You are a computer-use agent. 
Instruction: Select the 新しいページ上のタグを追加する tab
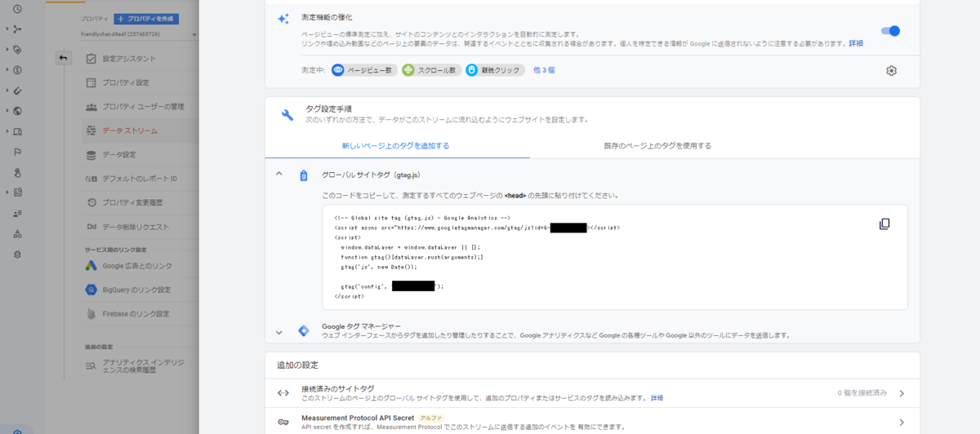pos(396,146)
